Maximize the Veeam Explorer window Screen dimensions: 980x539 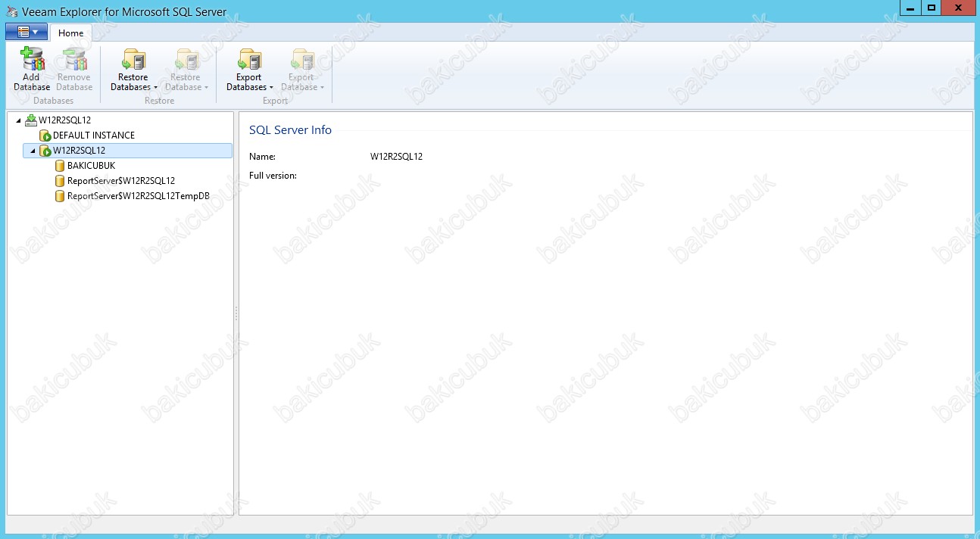point(931,8)
